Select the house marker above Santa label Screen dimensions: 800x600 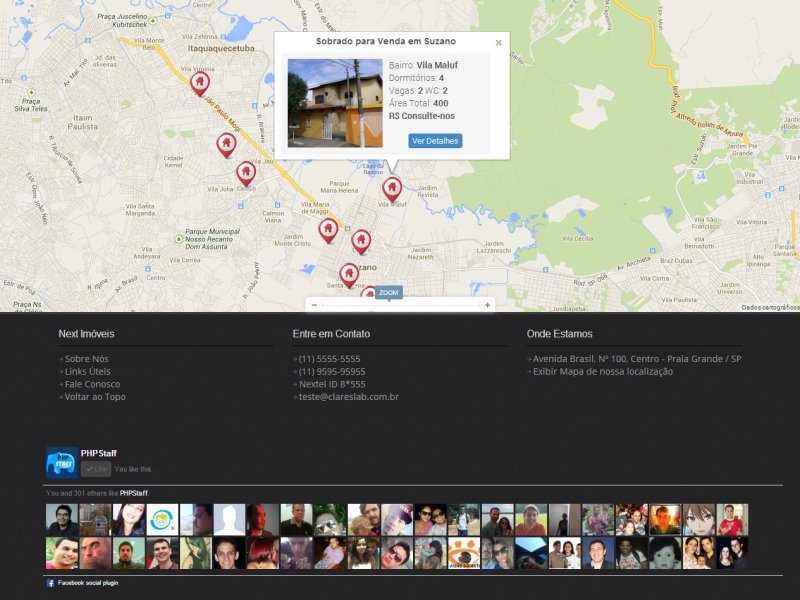(x=349, y=275)
